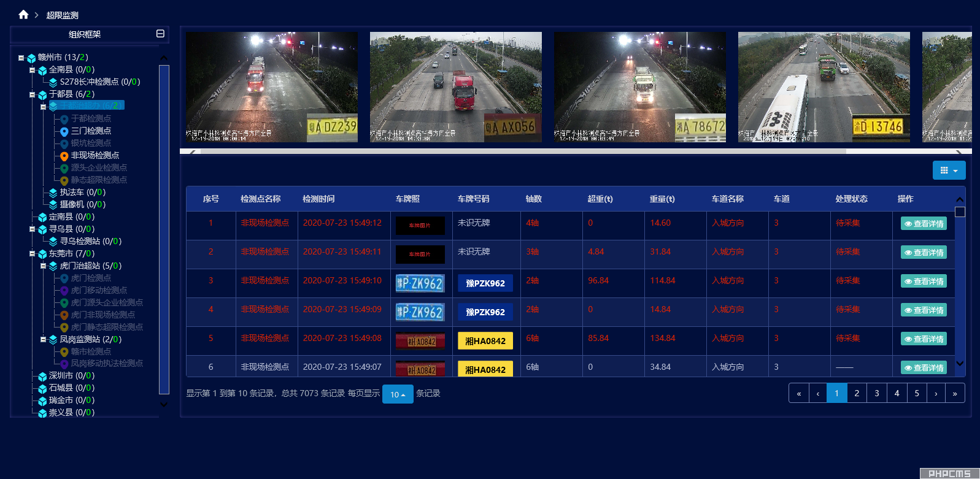Jump to the last page with » button
This screenshot has width=980, height=479.
coord(955,393)
